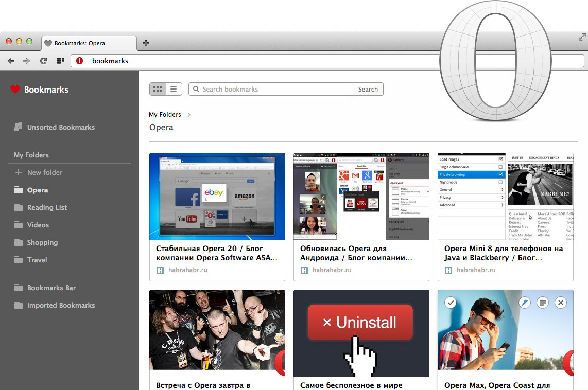Image resolution: width=588 pixels, height=390 pixels.
Task: Click habrahabr.ru under Стабильная Opera 20 card
Action: pos(188,270)
